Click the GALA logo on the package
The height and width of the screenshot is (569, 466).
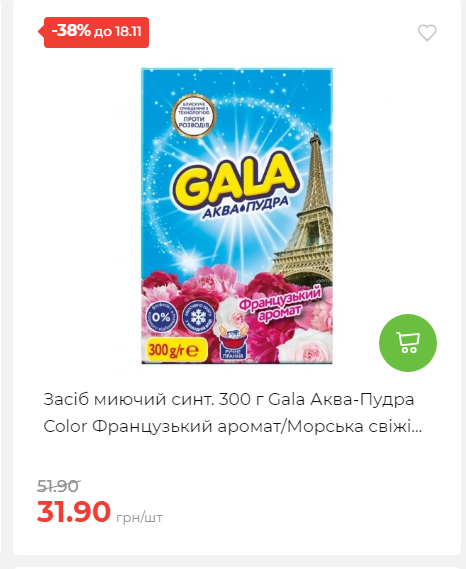[x=235, y=181]
